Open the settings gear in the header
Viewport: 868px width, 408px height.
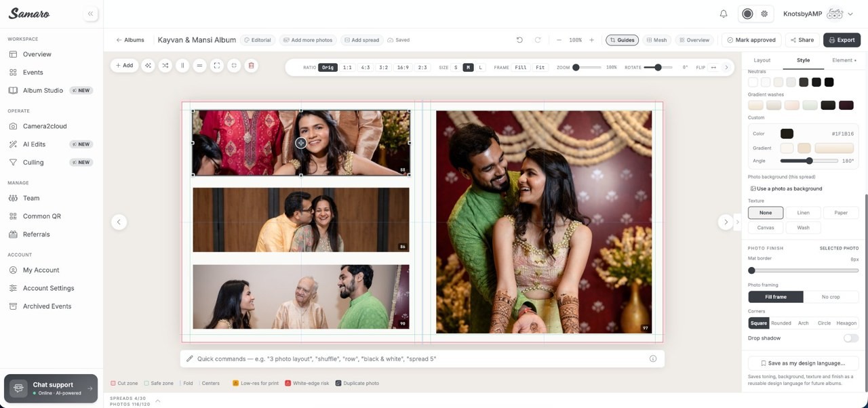764,14
